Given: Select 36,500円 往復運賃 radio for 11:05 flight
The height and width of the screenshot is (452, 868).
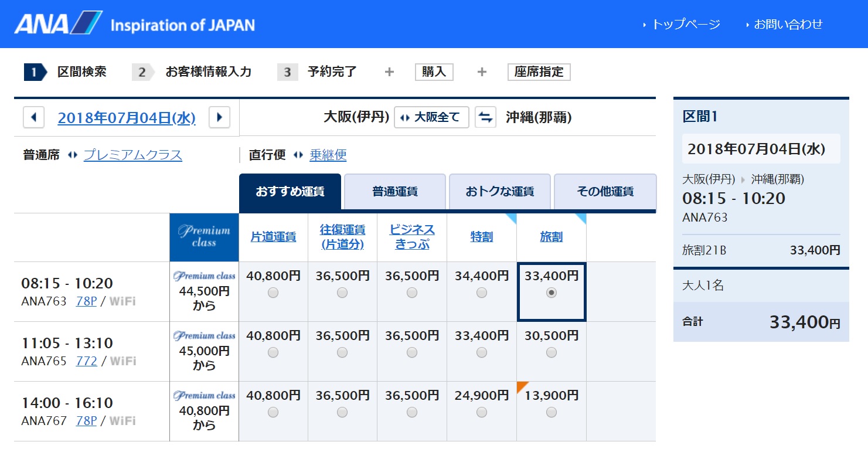Looking at the screenshot, I should [x=342, y=352].
